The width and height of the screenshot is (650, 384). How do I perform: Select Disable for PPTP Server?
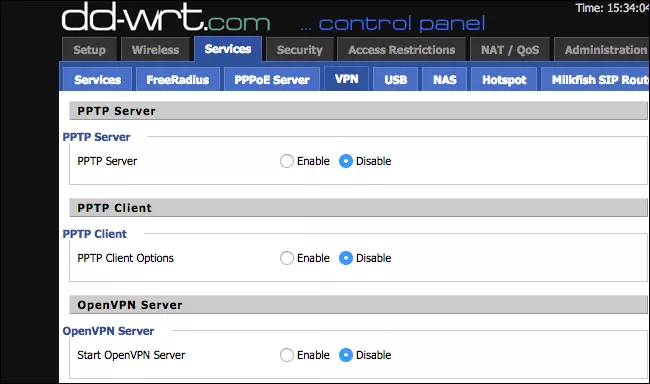pos(346,161)
